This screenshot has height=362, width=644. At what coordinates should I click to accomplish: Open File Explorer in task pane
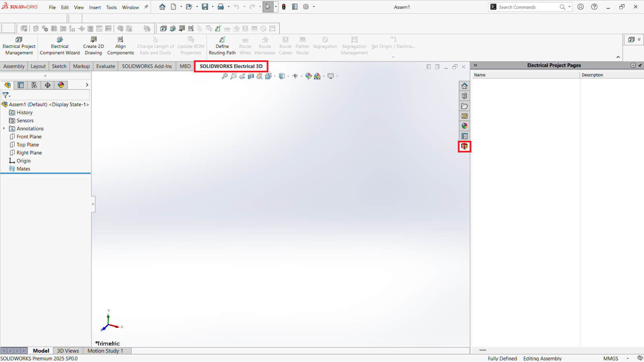(x=464, y=106)
